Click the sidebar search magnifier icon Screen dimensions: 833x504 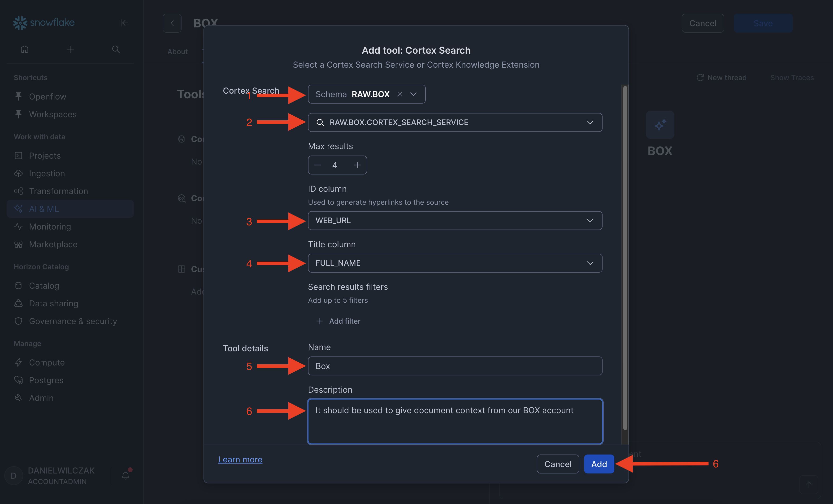point(116,49)
